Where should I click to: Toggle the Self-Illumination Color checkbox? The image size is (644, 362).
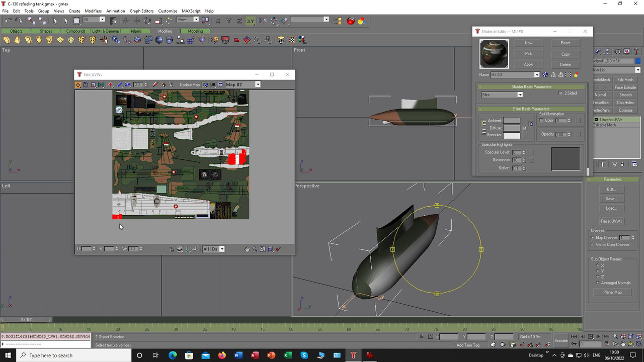pyautogui.click(x=541, y=121)
